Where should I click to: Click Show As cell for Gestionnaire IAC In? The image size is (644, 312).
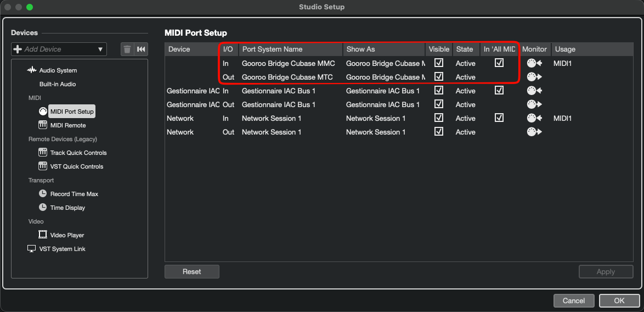[383, 91]
